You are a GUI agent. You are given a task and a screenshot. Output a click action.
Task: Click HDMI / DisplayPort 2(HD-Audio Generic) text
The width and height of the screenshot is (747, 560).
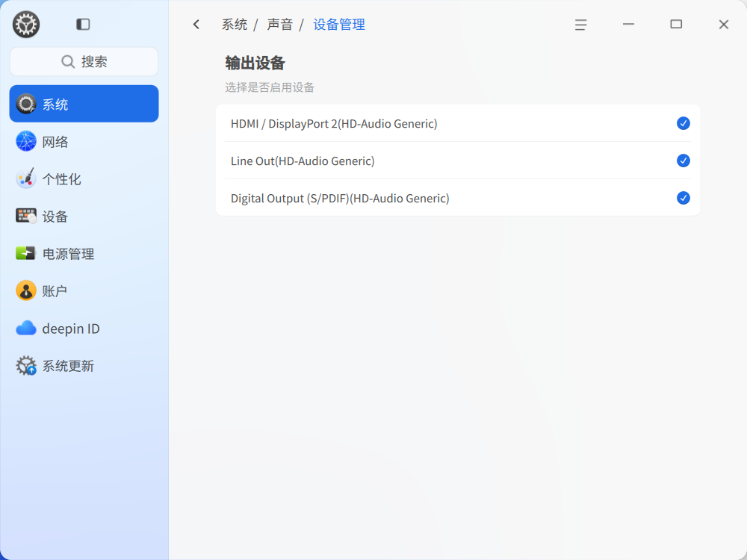(x=334, y=124)
